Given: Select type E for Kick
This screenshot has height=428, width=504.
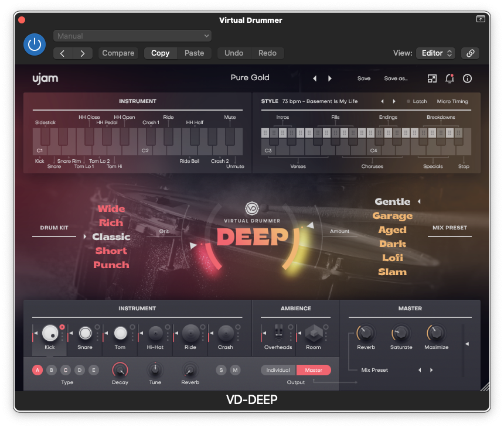Looking at the screenshot, I should pos(94,370).
